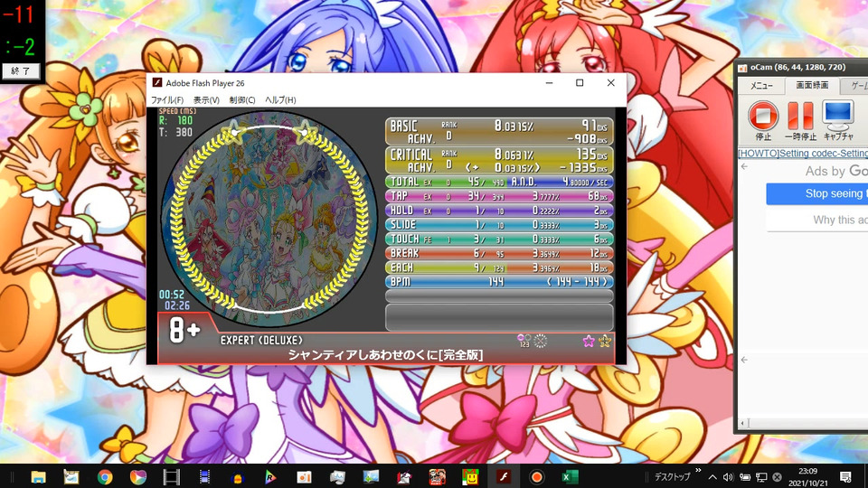Click the EACH count row
The height and width of the screenshot is (488, 868).
coord(499,267)
